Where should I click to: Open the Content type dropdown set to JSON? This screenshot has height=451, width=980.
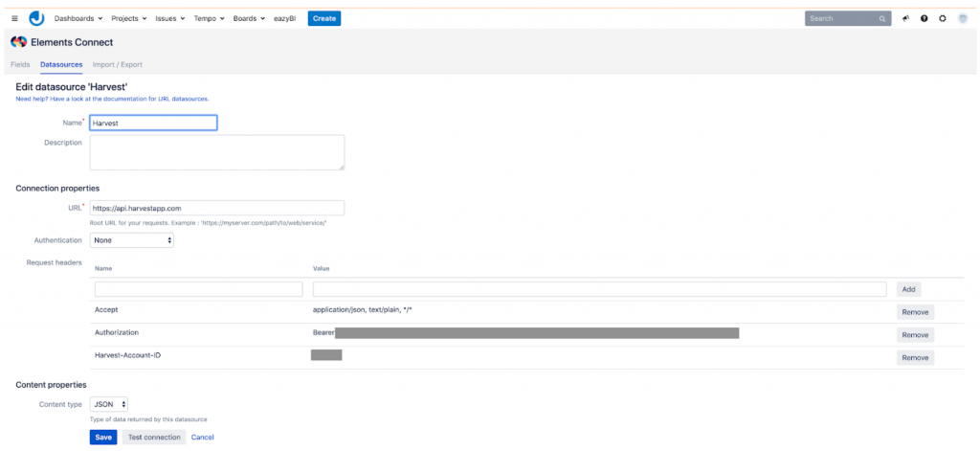(109, 404)
